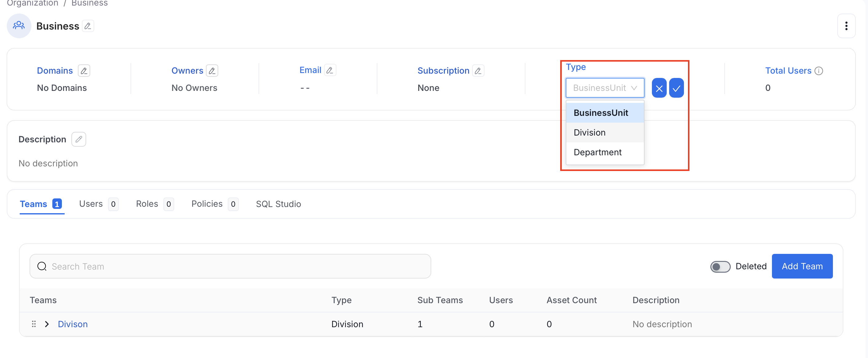868x358 pixels.
Task: Choose Department from the Type list
Action: tap(605, 152)
